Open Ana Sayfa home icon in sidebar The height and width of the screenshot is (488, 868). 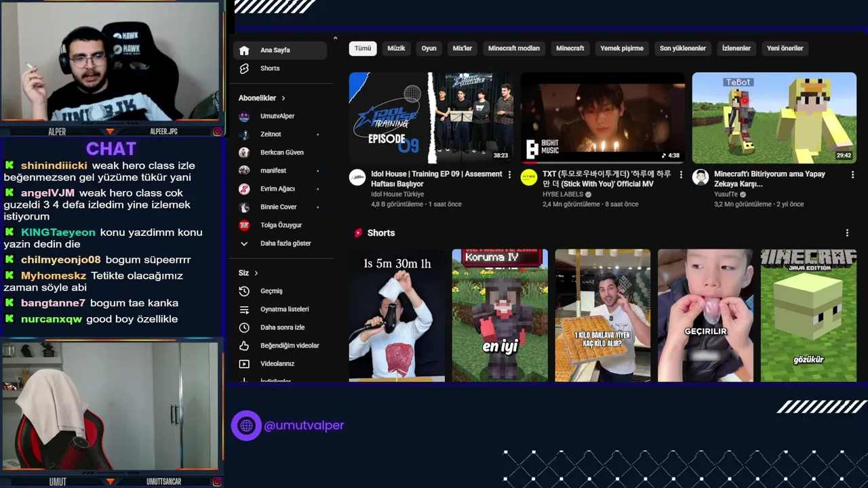(244, 50)
